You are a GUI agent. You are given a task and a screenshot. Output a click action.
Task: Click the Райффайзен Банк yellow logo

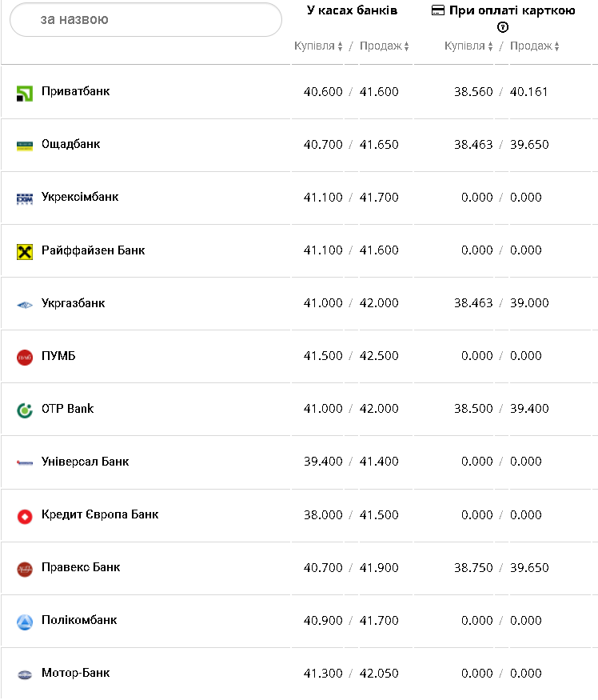tap(25, 251)
